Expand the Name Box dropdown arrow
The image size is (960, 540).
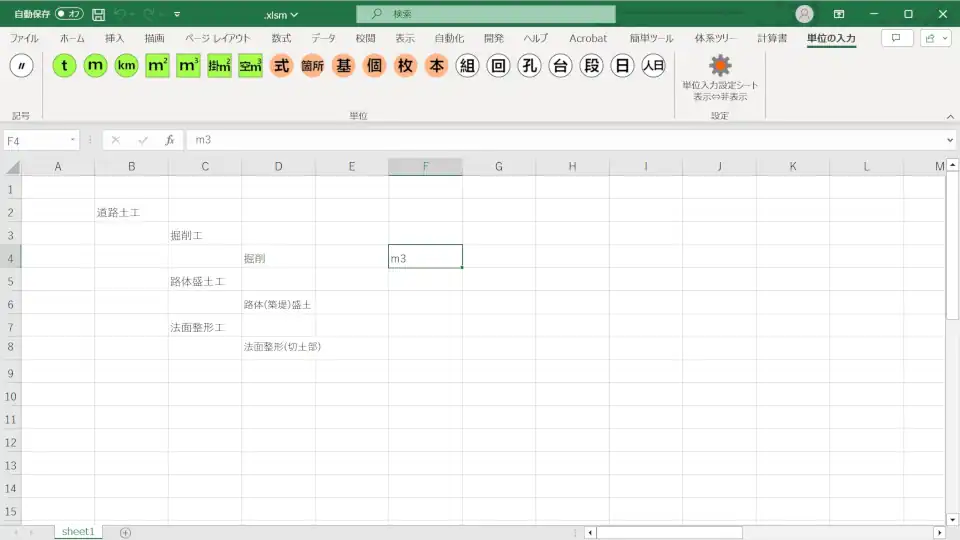tap(73, 141)
